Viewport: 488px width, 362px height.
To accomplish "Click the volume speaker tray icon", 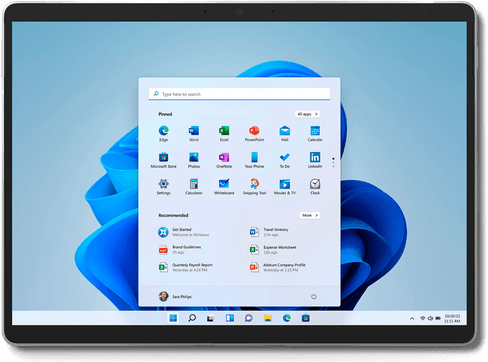I will (430, 318).
